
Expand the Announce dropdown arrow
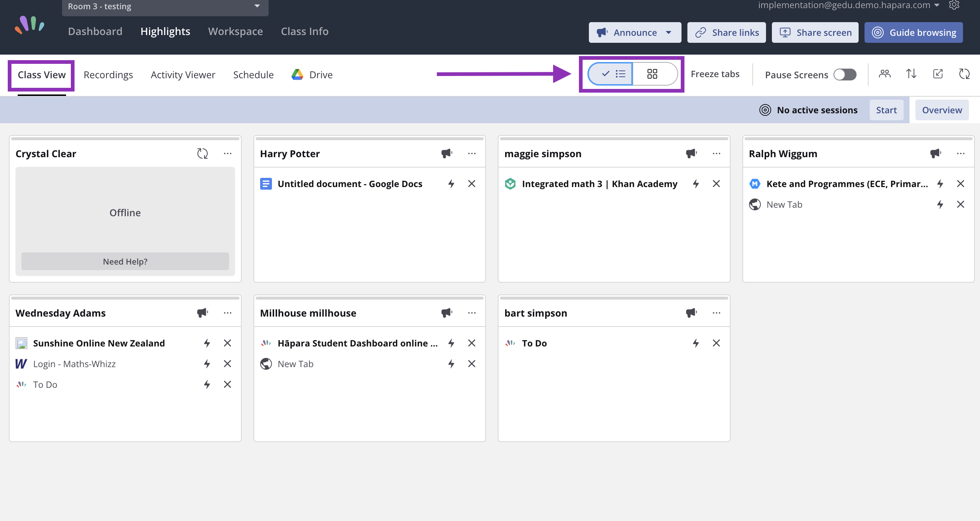point(669,32)
